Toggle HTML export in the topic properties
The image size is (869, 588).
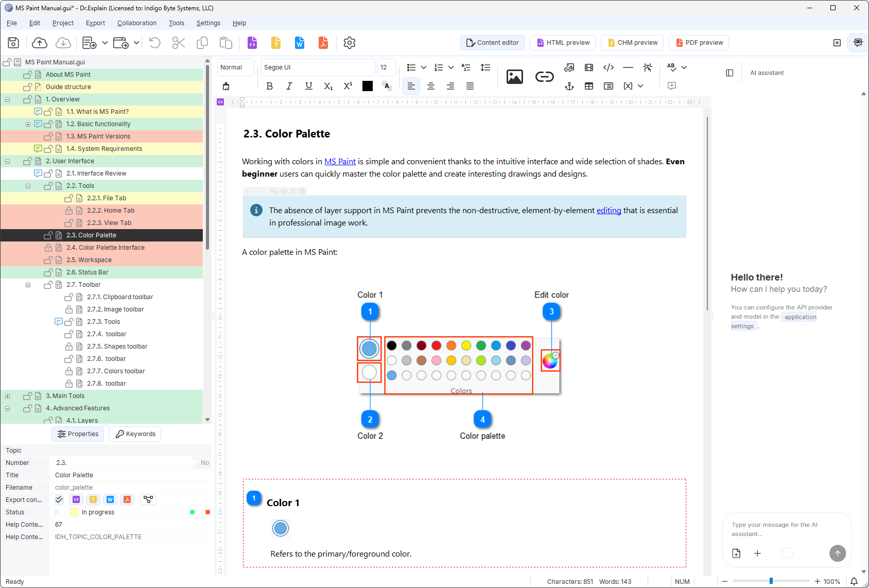tap(76, 499)
